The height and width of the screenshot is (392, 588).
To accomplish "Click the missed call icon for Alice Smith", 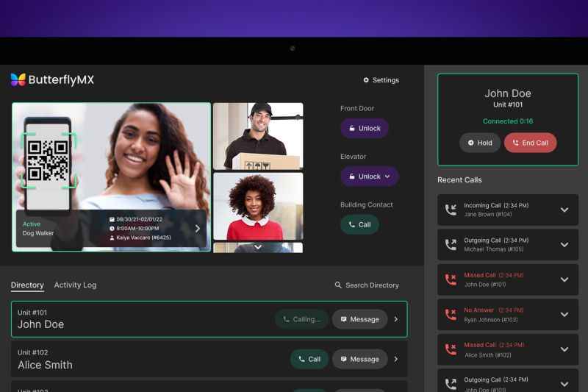I will 451,349.
